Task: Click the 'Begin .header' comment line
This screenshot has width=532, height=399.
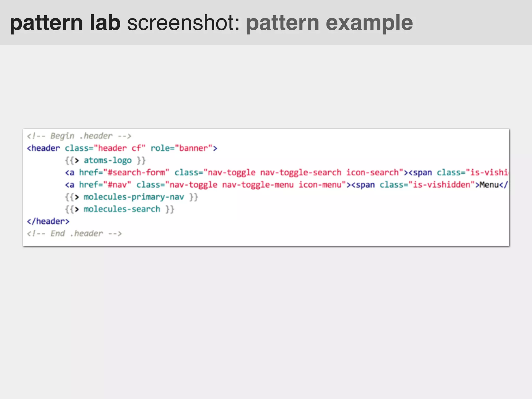Action: tap(79, 136)
